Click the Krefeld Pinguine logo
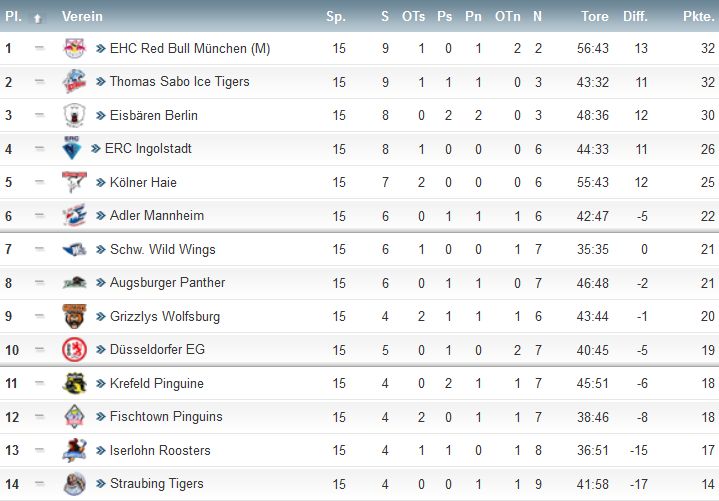The height and width of the screenshot is (501, 719). click(x=74, y=383)
